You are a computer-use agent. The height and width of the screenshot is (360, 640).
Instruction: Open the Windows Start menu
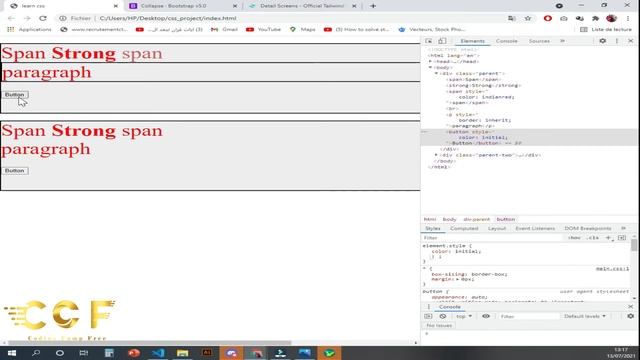(x=11, y=353)
